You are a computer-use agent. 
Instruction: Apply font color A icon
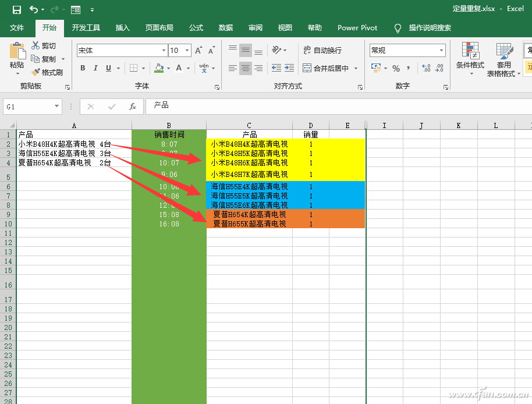(x=179, y=68)
